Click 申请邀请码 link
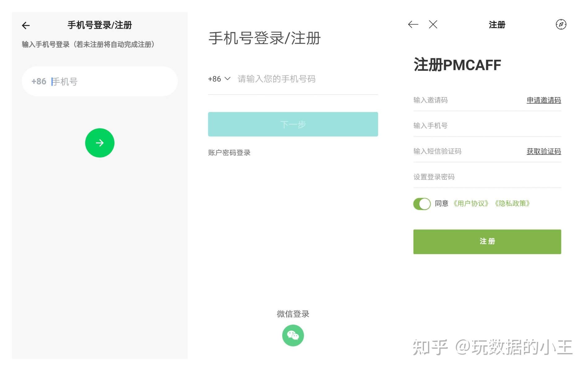Viewport: 588px width, 371px height. [x=544, y=100]
